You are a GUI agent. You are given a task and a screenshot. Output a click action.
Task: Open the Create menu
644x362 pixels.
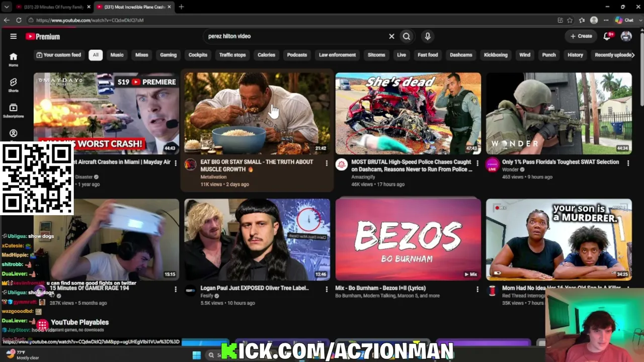point(581,36)
